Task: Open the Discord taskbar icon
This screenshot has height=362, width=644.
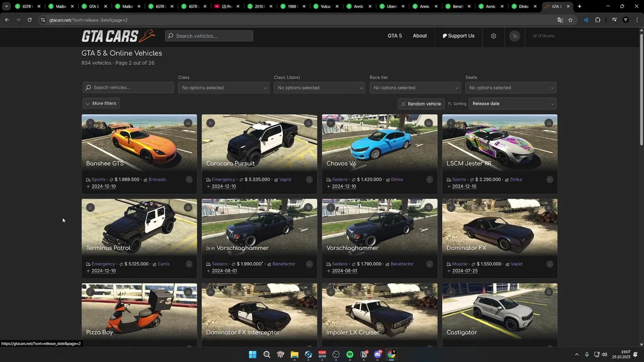Action: (377, 354)
